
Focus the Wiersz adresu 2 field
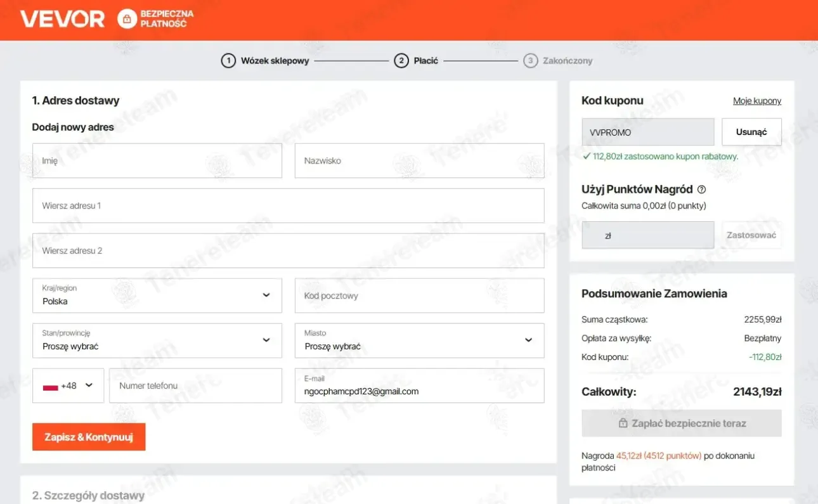coord(289,250)
